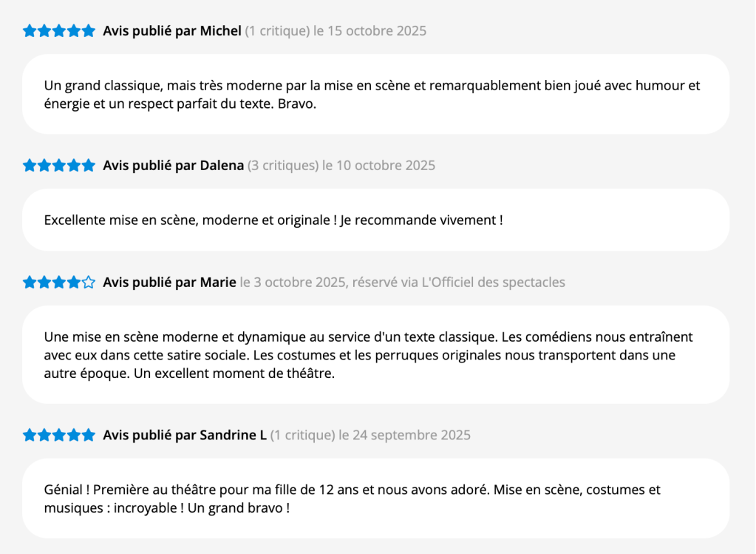
Task: Click the middle star of Dalena's rating
Action: 59,166
